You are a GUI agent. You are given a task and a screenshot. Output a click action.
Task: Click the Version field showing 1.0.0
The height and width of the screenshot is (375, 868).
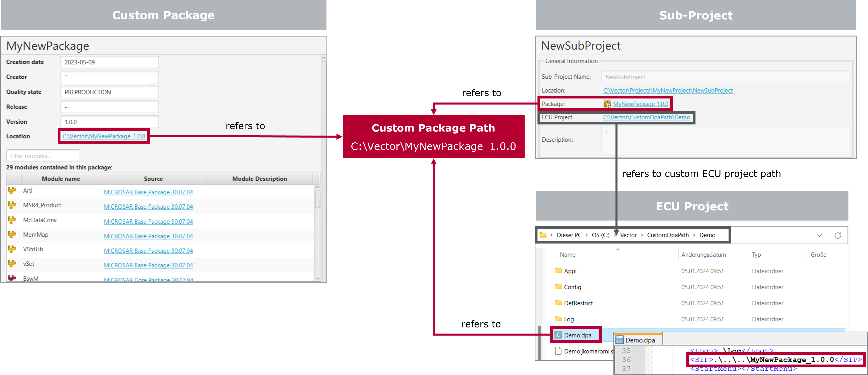[x=109, y=122]
